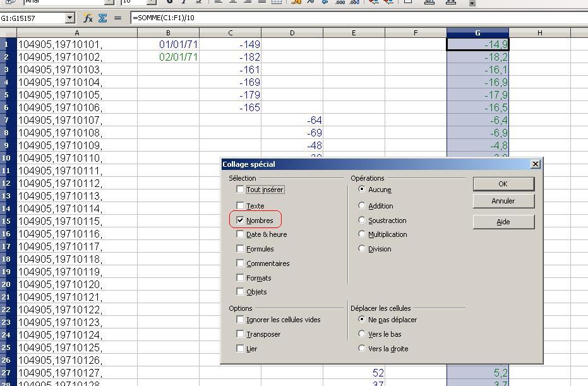Viewport: 588px width, 386px height.
Task: Select row 1 header
Action: pyautogui.click(x=8, y=44)
